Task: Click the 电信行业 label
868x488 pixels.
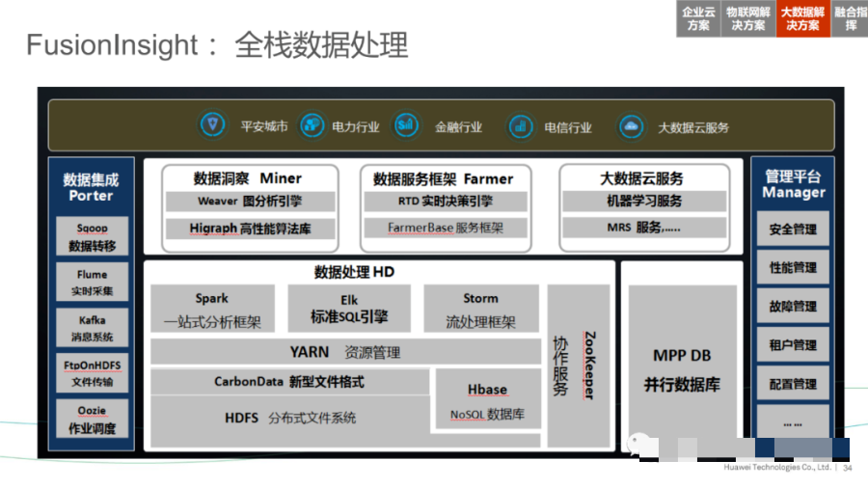Action: click(568, 128)
